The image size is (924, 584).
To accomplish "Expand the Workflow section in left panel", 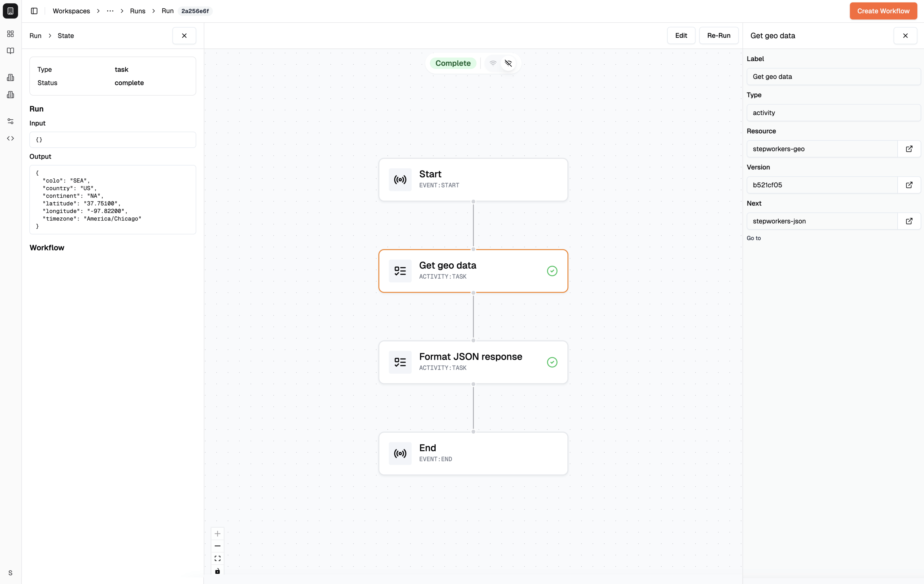I will point(47,248).
